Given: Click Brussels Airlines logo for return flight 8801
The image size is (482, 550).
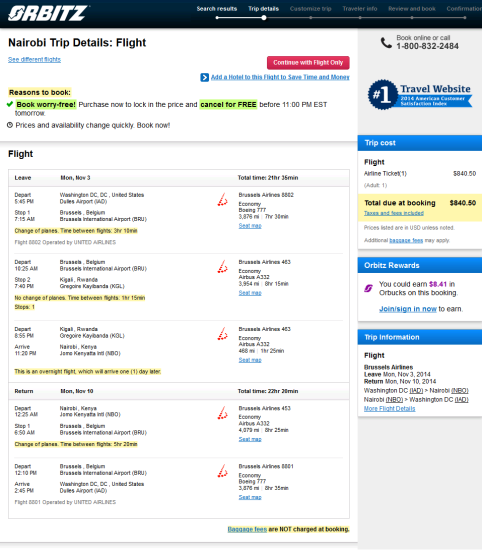Looking at the screenshot, I should (x=222, y=471).
